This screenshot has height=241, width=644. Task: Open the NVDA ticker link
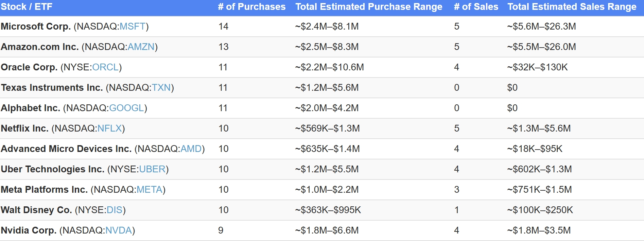[x=119, y=230]
